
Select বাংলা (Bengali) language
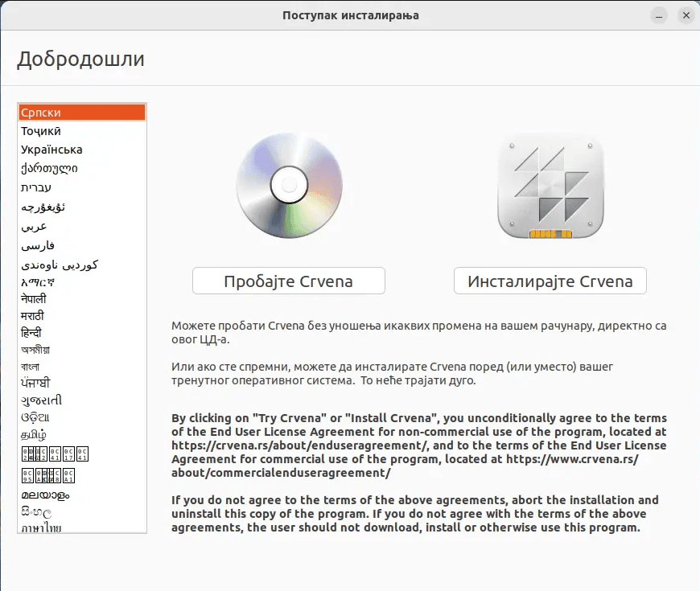pos(82,367)
